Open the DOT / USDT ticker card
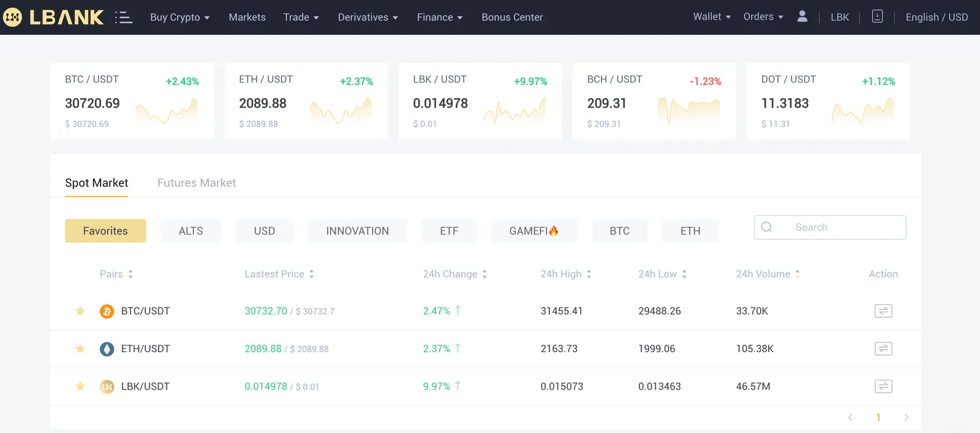Image resolution: width=980 pixels, height=433 pixels. point(828,101)
